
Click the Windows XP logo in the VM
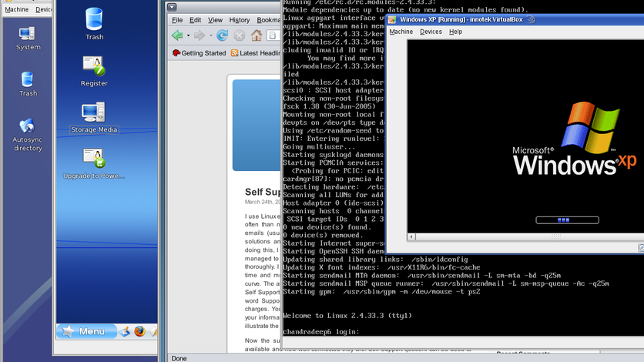[575, 139]
